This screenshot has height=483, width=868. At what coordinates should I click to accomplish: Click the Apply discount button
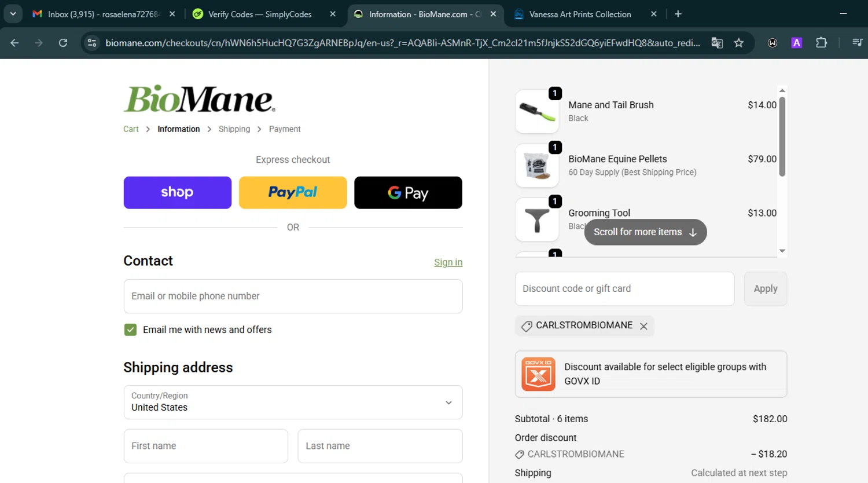766,289
